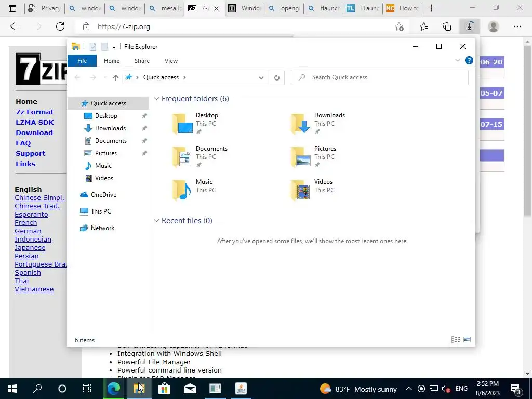Open Edge Favorites icon
The image size is (532, 399).
coord(424,26)
